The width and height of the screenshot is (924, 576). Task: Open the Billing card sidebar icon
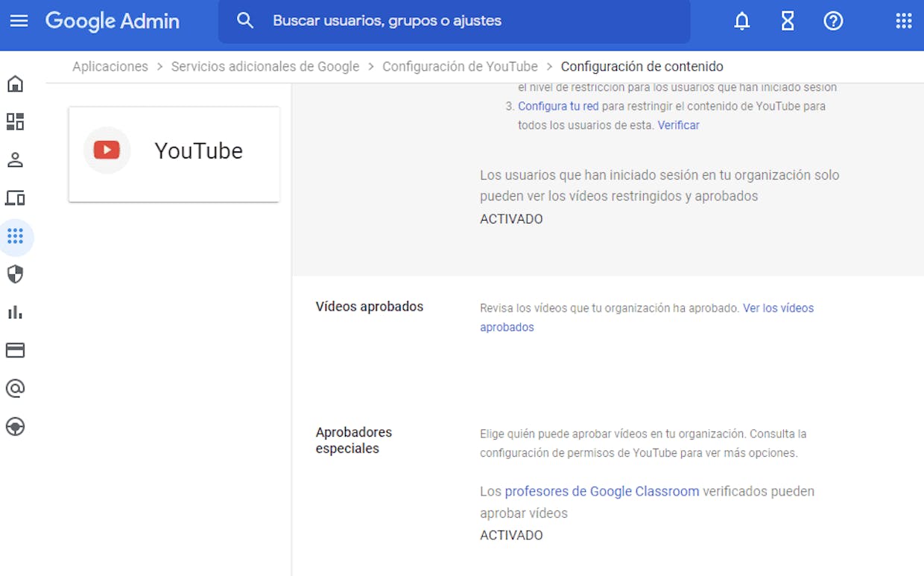[x=15, y=350]
